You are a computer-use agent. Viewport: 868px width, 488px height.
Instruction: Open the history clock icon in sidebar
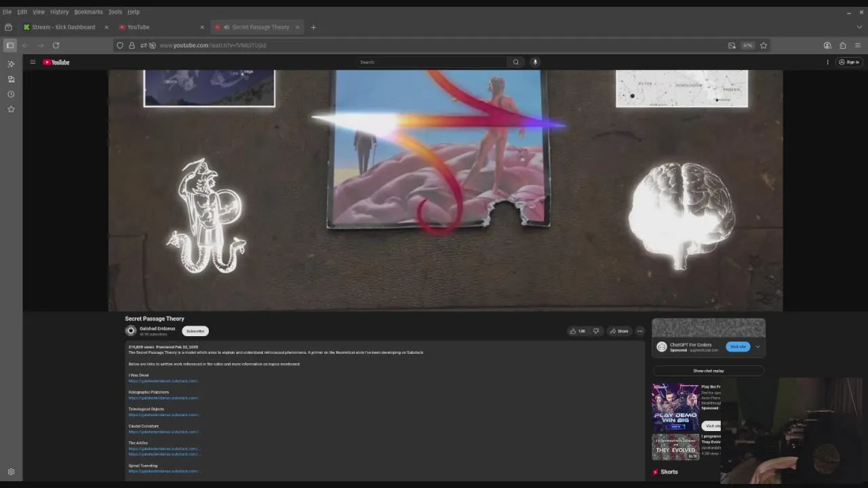[11, 94]
